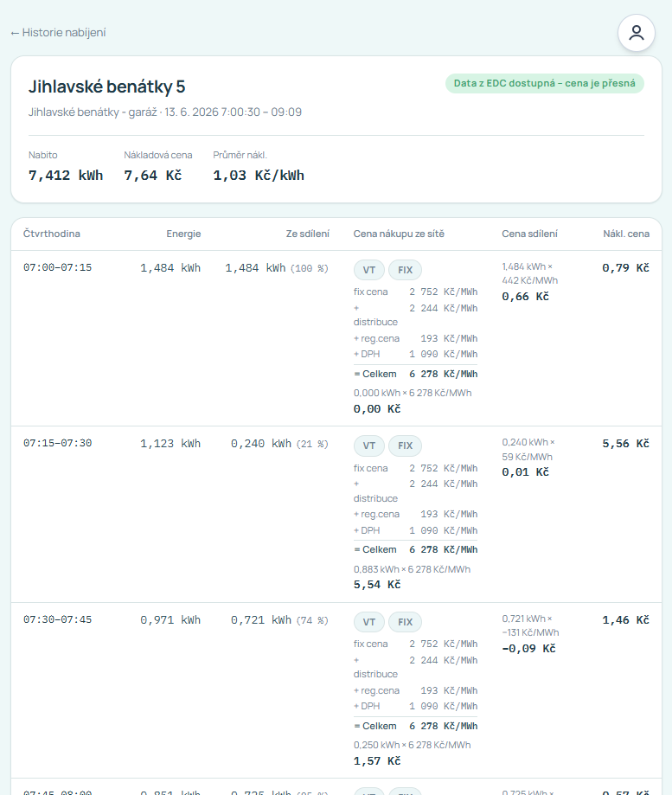Select the 1,03 Kč/kWh average value
This screenshot has height=795, width=672.
(x=259, y=176)
